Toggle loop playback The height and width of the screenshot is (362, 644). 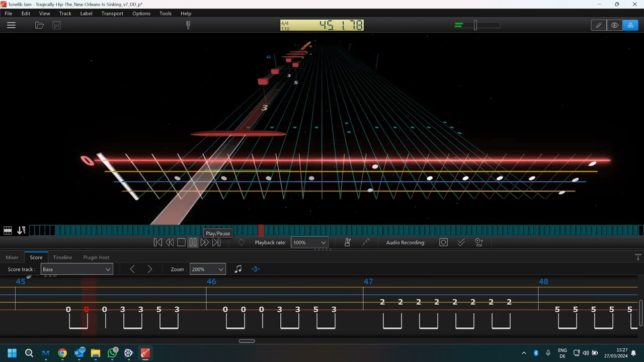click(241, 242)
